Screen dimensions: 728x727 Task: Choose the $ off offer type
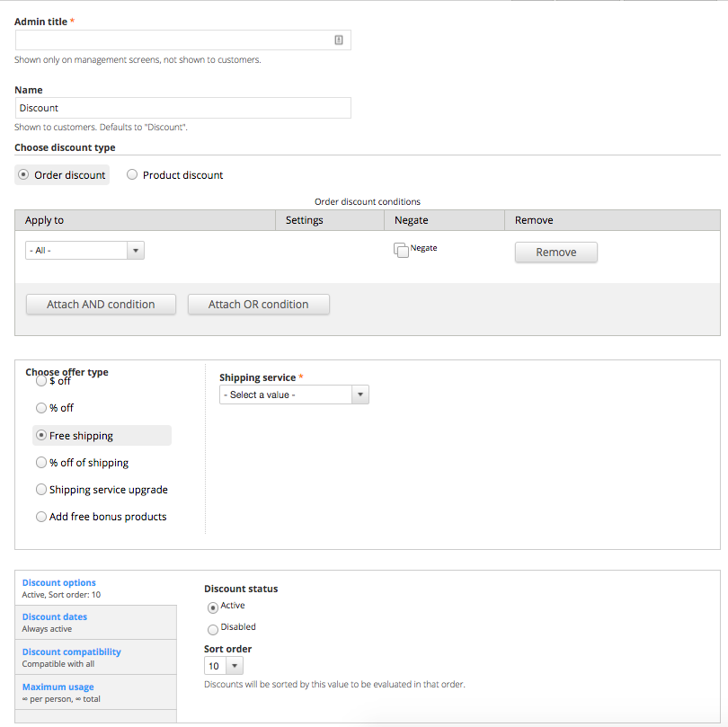click(x=41, y=381)
